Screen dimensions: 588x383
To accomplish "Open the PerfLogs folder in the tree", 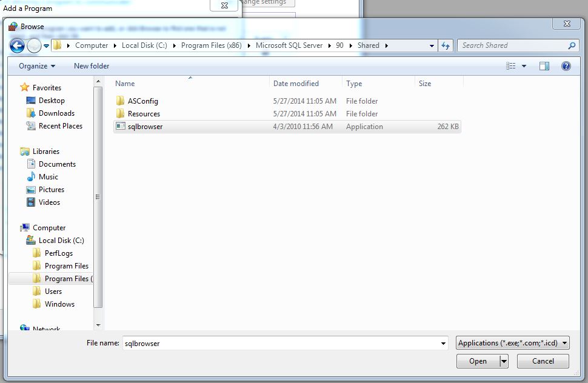I will pos(59,253).
